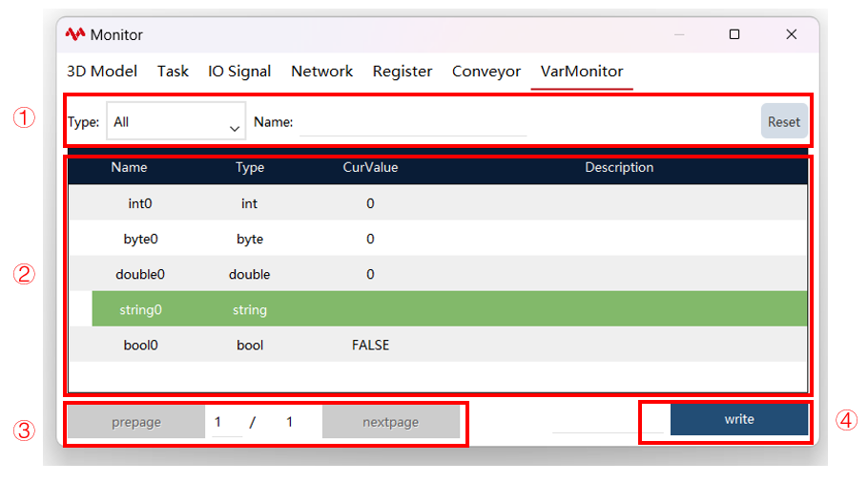Open the Task tab

click(173, 72)
